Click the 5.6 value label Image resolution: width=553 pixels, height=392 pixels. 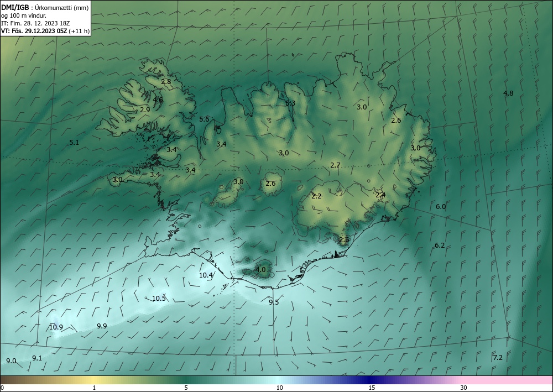(x=204, y=119)
